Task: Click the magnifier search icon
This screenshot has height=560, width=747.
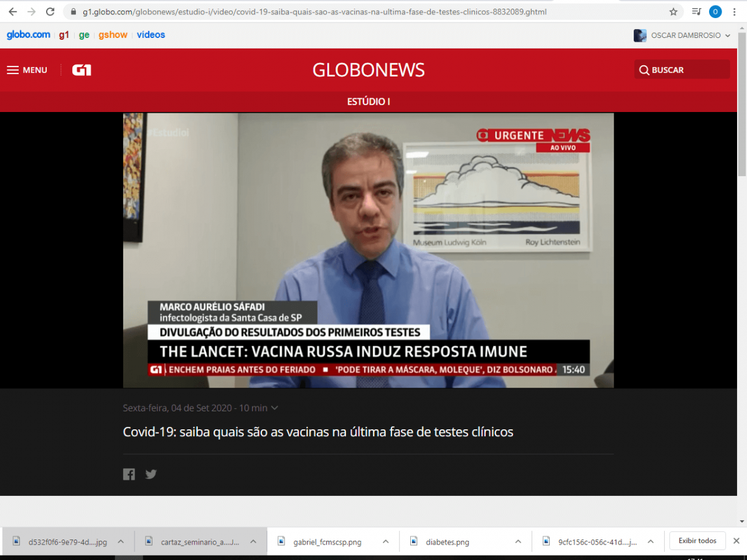Action: tap(644, 70)
